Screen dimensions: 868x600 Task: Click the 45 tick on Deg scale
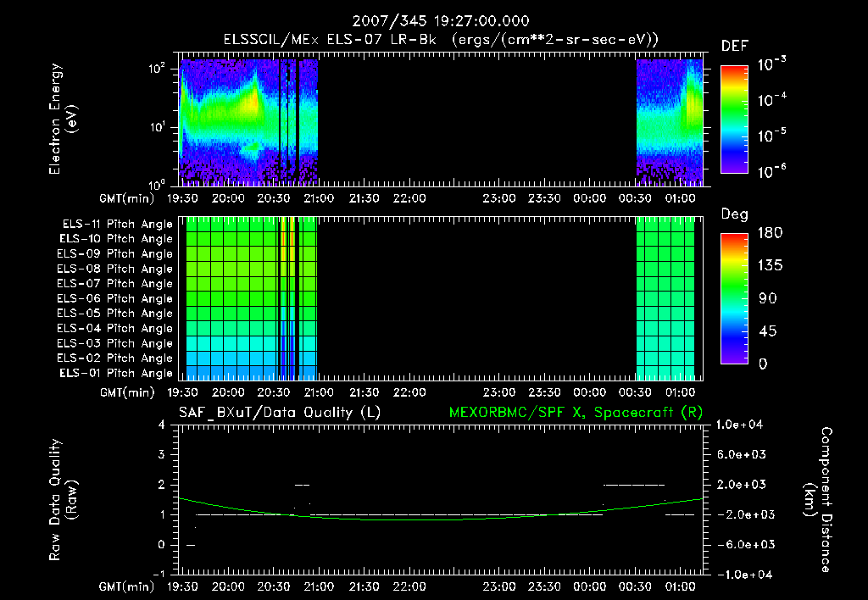pyautogui.click(x=768, y=331)
